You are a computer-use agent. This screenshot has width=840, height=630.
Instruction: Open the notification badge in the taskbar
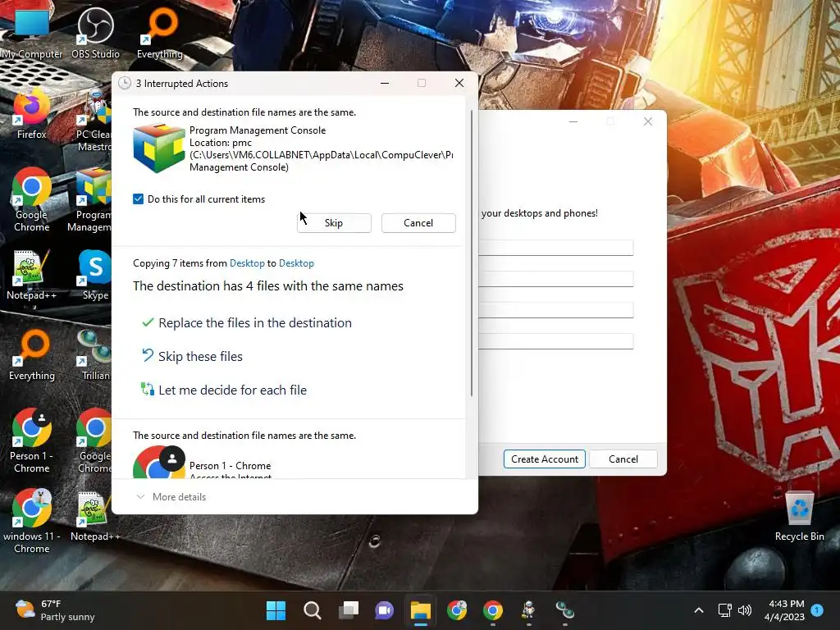click(x=817, y=609)
